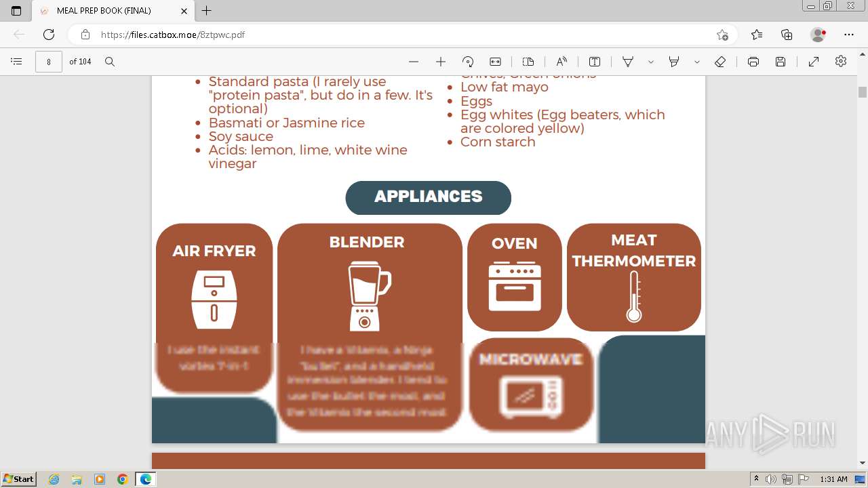Screen dimensions: 868x488
Task: Click the 1:31 AM clock
Action: coord(833,479)
